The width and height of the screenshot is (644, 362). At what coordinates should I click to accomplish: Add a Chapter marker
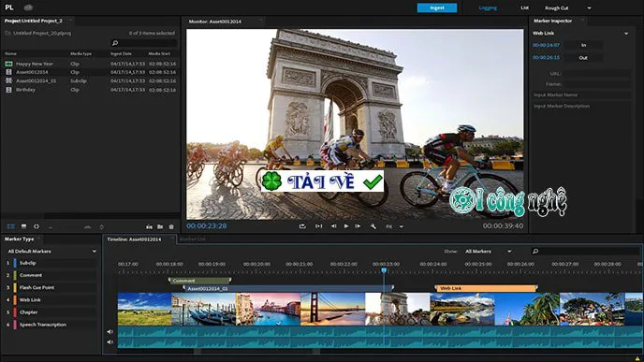pyautogui.click(x=55, y=311)
